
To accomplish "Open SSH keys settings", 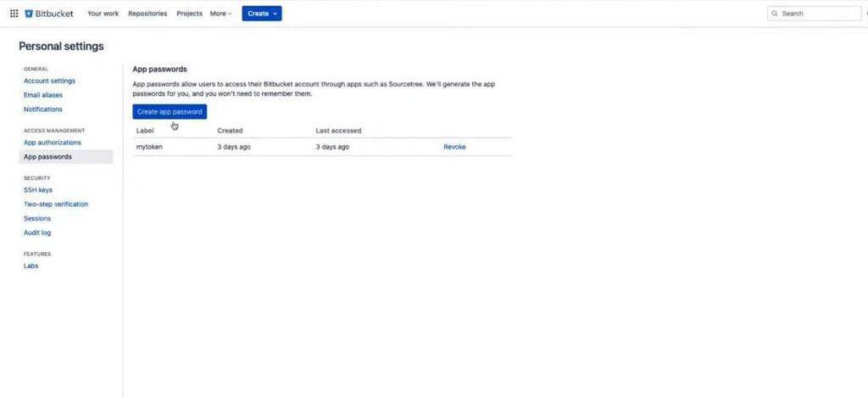I will [38, 190].
